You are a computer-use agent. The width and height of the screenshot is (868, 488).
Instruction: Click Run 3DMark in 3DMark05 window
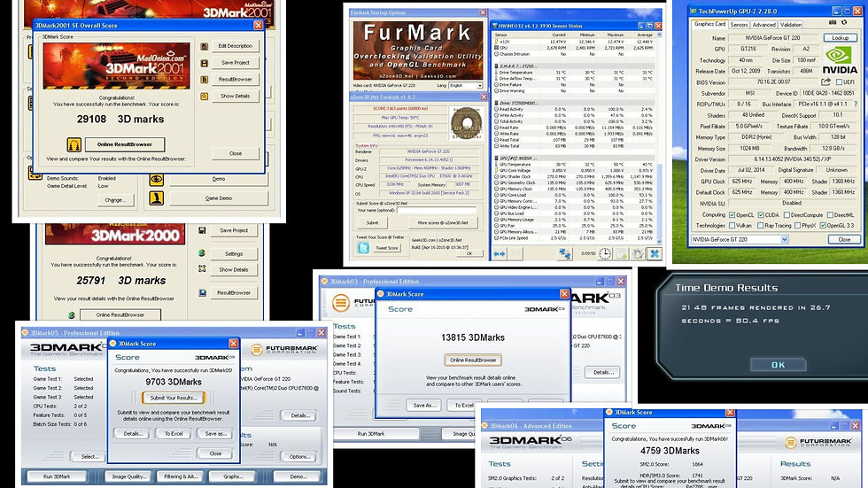[57, 476]
